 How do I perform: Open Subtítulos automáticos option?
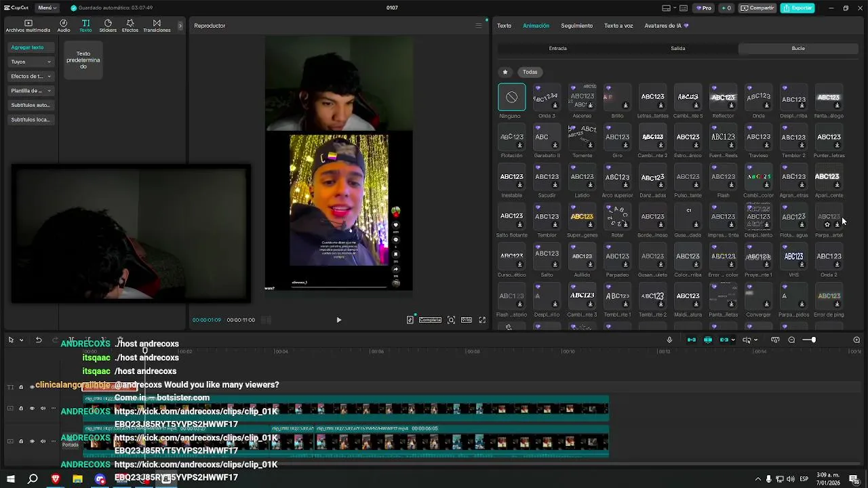(x=31, y=105)
